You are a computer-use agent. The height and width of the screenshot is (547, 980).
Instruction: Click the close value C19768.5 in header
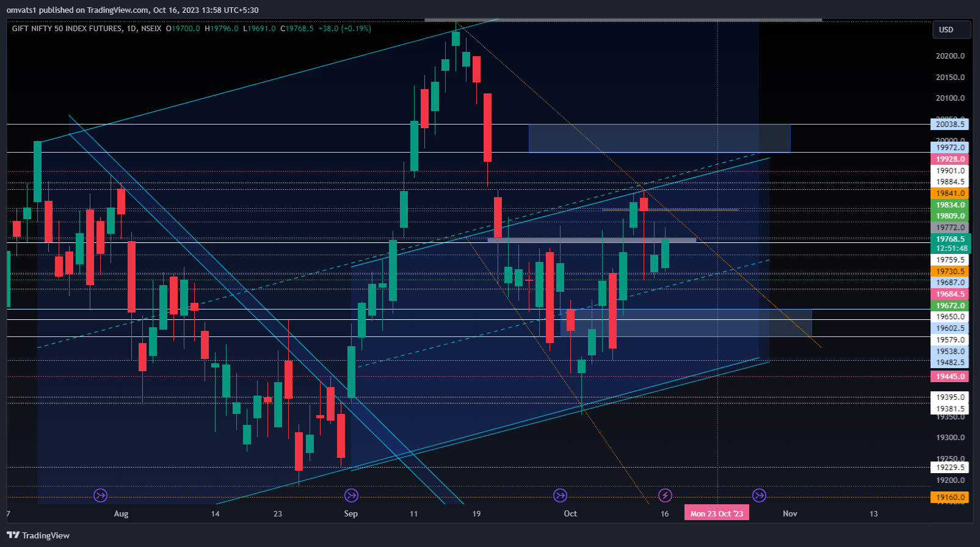[297, 29]
